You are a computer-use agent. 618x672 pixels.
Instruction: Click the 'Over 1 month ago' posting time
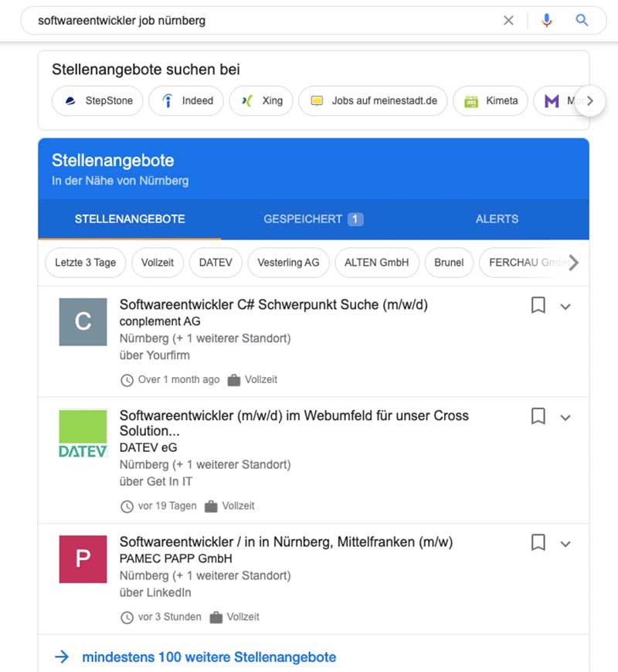pos(178,379)
